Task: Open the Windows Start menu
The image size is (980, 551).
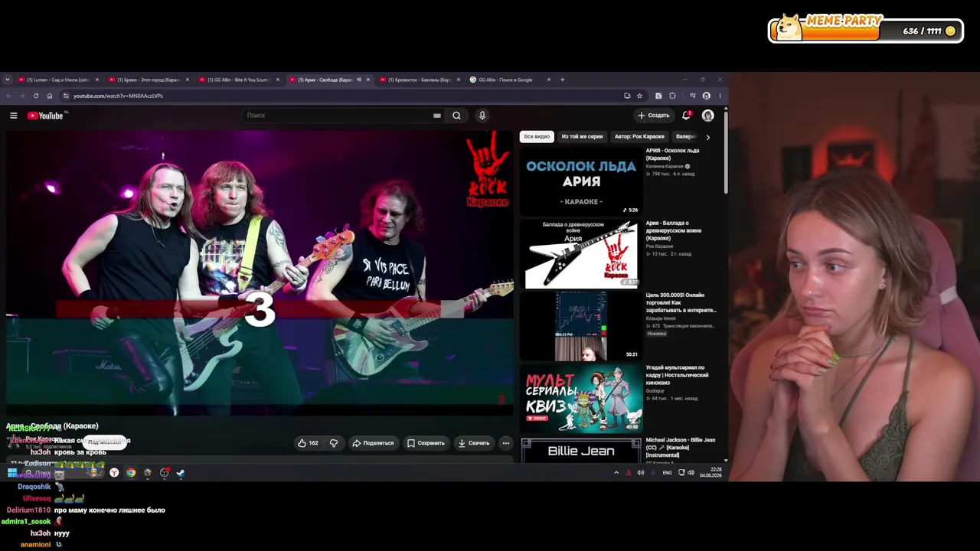Action: [x=12, y=473]
